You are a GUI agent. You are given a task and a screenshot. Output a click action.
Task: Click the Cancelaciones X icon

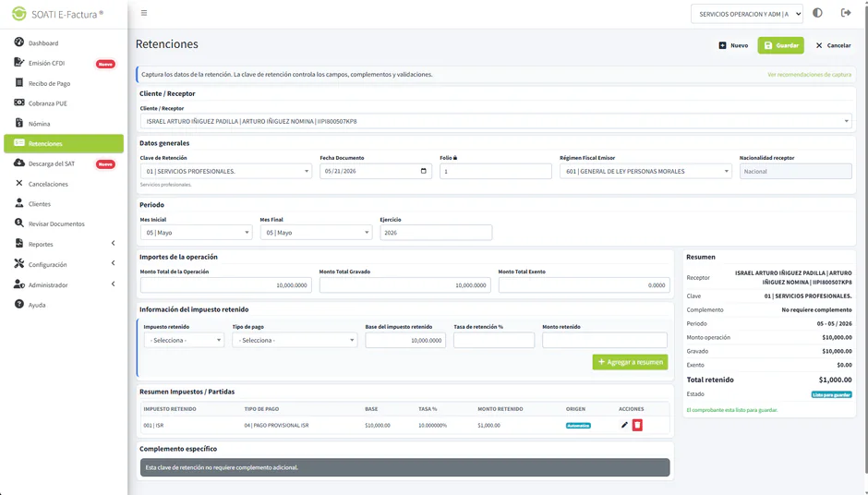click(x=18, y=183)
